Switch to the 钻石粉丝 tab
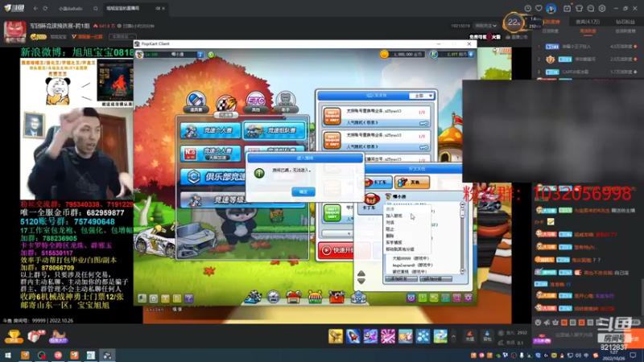 pos(625,22)
